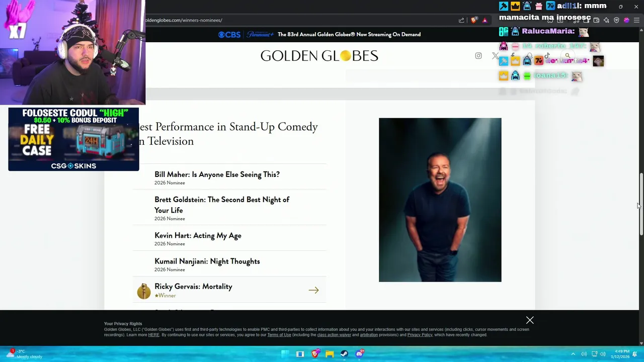Open the arbitration link in privacy notice

369,335
